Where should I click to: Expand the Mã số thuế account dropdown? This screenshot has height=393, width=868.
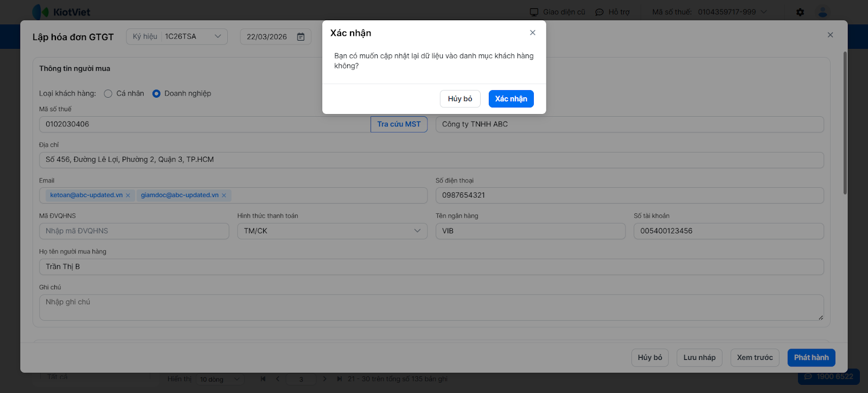[764, 12]
